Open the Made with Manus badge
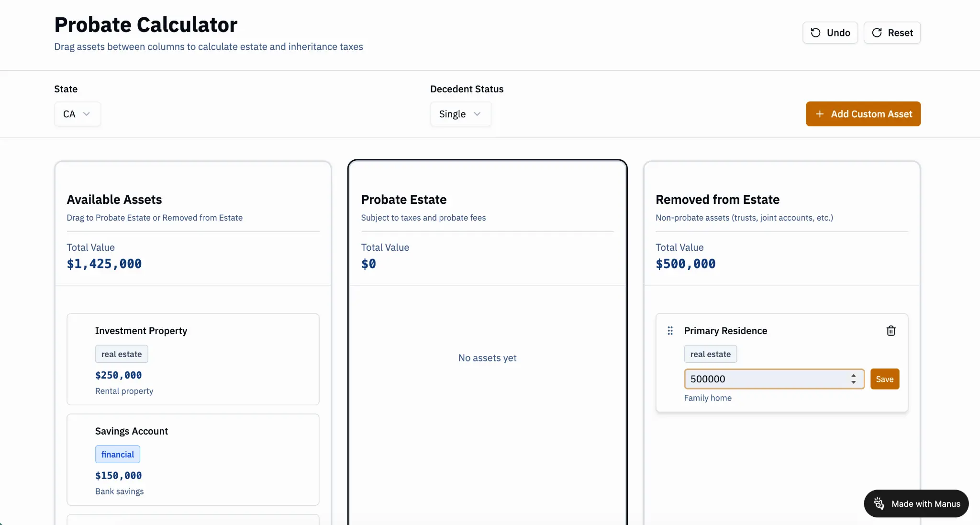The width and height of the screenshot is (980, 525). pyautogui.click(x=916, y=503)
